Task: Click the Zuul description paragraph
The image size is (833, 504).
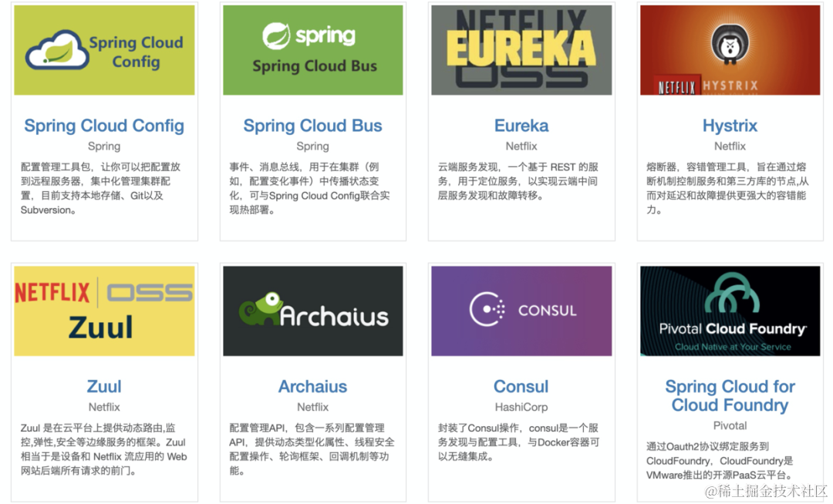Action: (x=103, y=449)
